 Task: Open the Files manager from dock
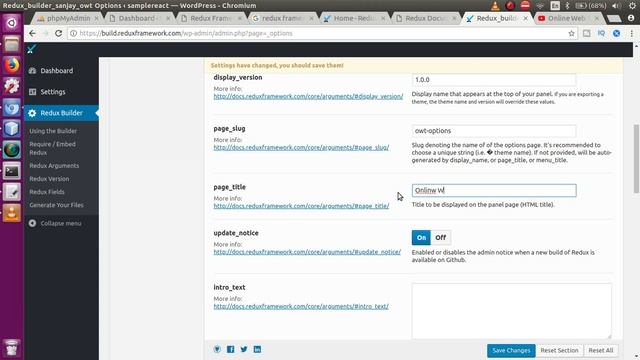[11, 44]
